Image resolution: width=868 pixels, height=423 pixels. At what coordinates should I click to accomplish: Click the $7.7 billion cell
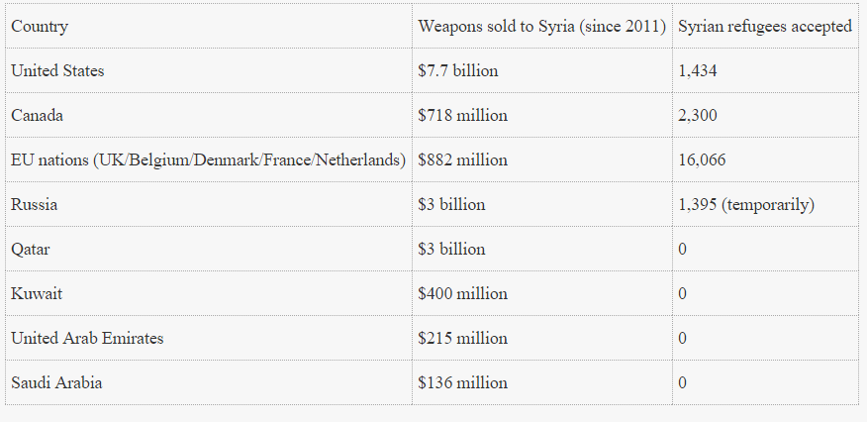pos(458,71)
